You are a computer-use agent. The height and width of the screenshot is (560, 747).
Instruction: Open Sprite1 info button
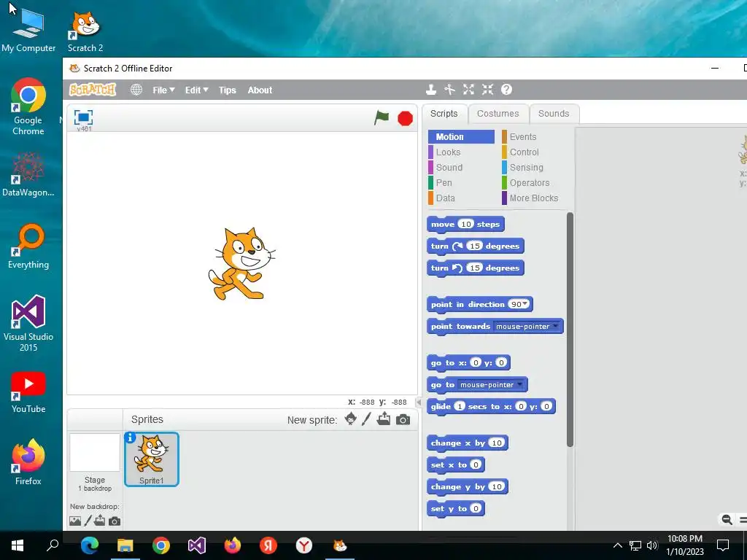[x=130, y=437]
